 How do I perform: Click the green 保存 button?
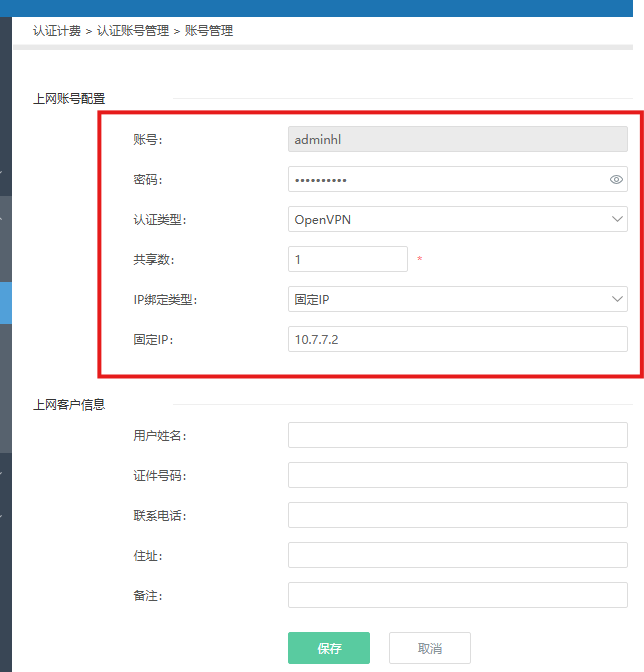pyautogui.click(x=329, y=648)
